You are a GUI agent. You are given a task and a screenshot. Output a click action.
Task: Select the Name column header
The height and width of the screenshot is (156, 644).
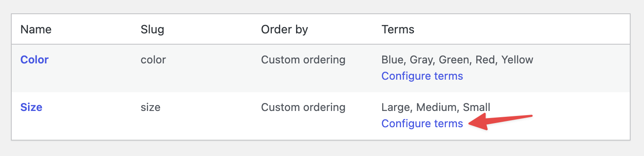(x=36, y=30)
